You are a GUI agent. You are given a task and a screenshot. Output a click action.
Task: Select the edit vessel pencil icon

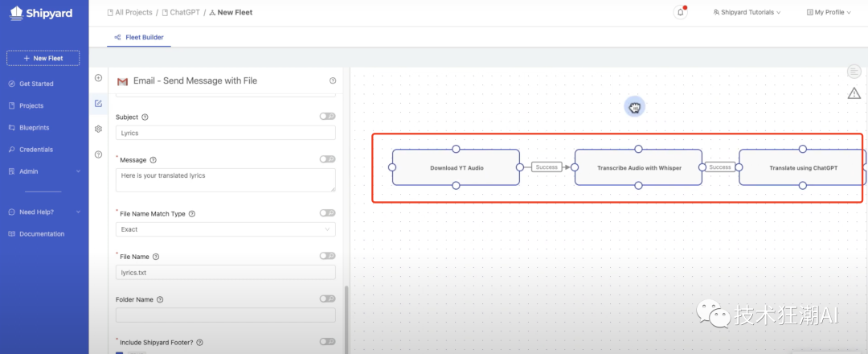coord(98,103)
